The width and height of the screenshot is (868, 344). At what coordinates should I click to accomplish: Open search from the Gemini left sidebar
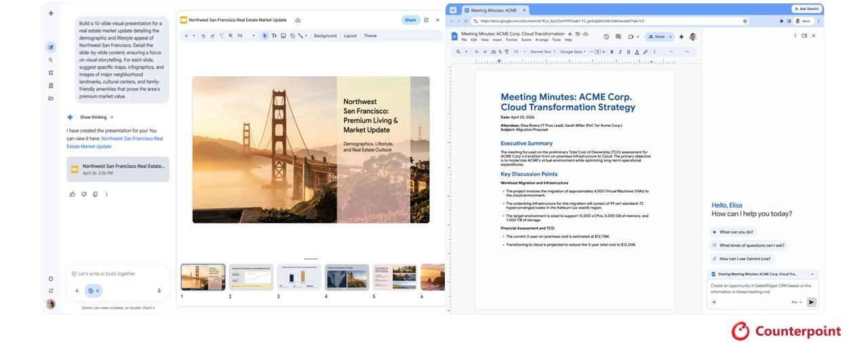pyautogui.click(x=51, y=60)
